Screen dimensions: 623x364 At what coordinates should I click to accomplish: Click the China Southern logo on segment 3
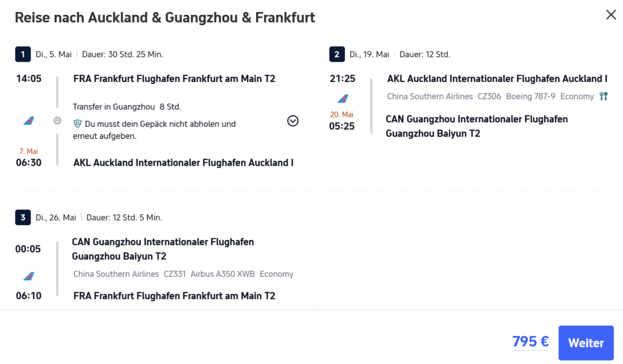tap(29, 276)
